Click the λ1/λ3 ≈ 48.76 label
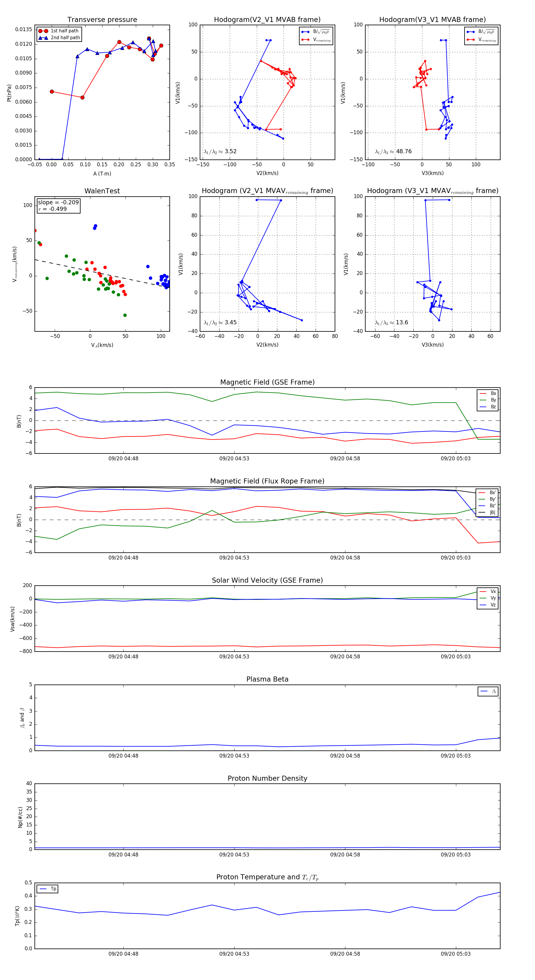The height and width of the screenshot is (980, 535). coord(393,151)
